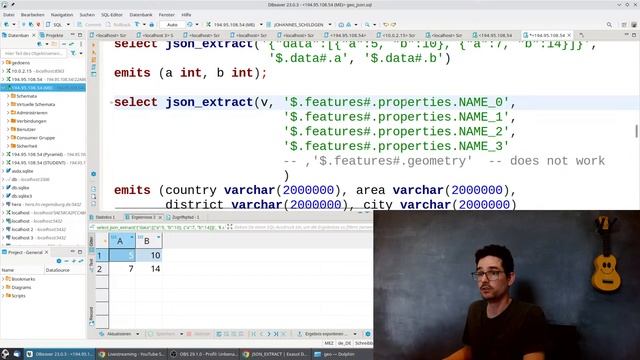Screen dimensions: 640x360
Task: Close the Datenbanken navigator tab
Action: point(34,36)
